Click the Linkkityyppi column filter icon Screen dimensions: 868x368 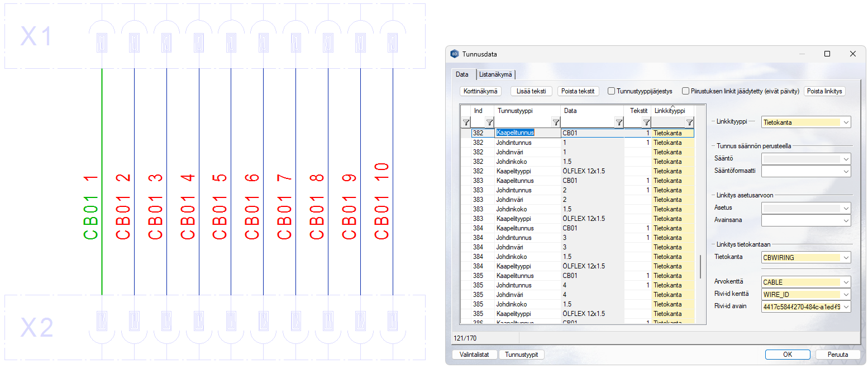click(689, 122)
